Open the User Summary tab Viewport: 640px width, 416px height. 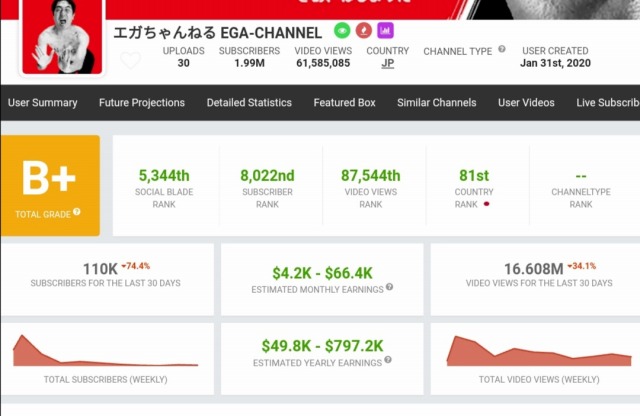coord(42,102)
